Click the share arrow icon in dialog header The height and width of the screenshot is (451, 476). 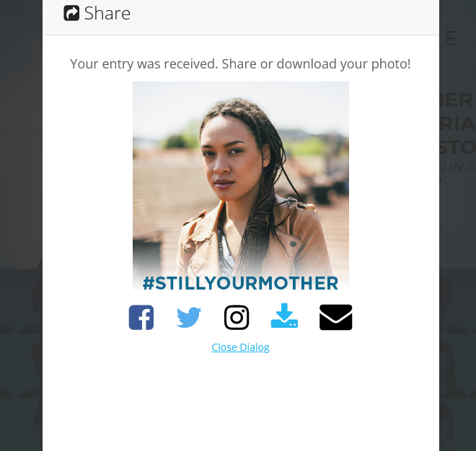point(71,13)
